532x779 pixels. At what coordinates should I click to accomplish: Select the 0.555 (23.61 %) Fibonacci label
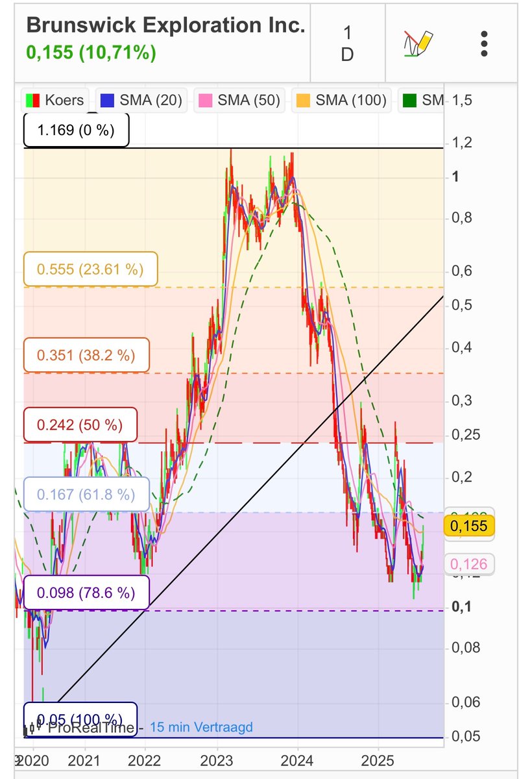(90, 269)
